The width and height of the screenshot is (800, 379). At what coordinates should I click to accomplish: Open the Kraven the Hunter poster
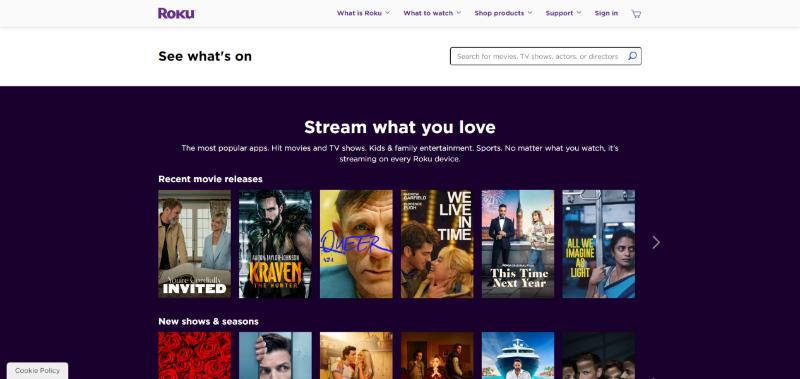pyautogui.click(x=275, y=244)
